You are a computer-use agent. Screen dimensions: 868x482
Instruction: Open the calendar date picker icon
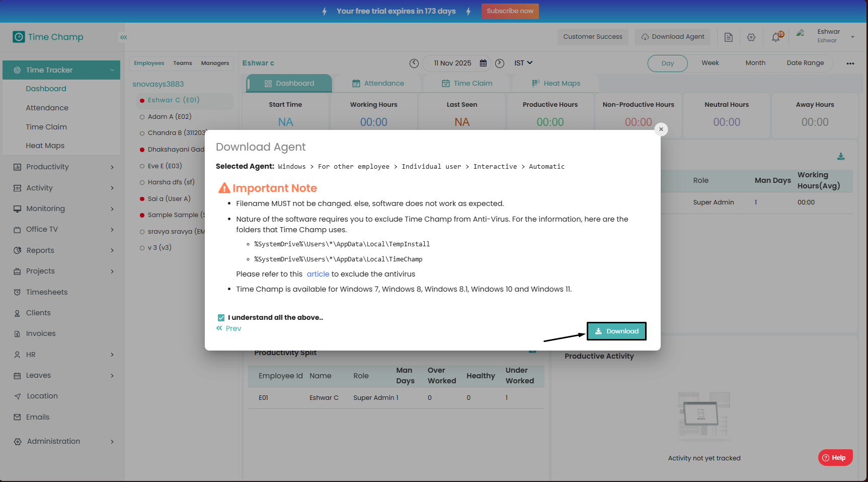pos(483,63)
